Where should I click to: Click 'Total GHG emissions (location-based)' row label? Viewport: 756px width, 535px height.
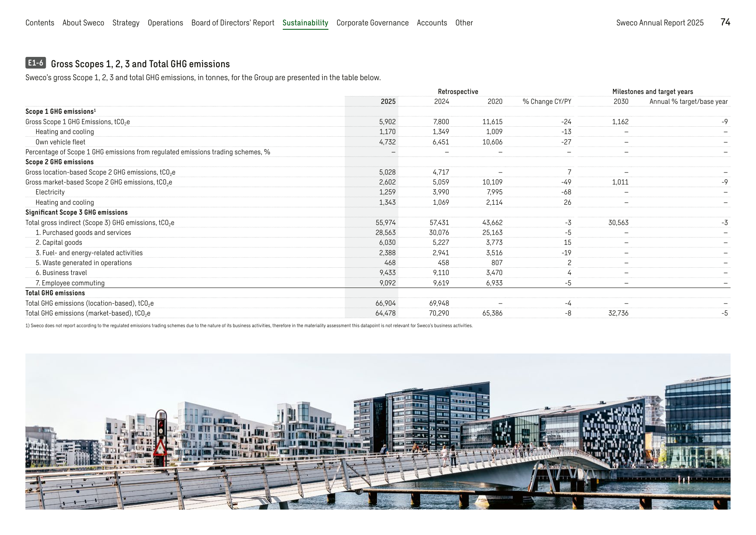(90, 303)
